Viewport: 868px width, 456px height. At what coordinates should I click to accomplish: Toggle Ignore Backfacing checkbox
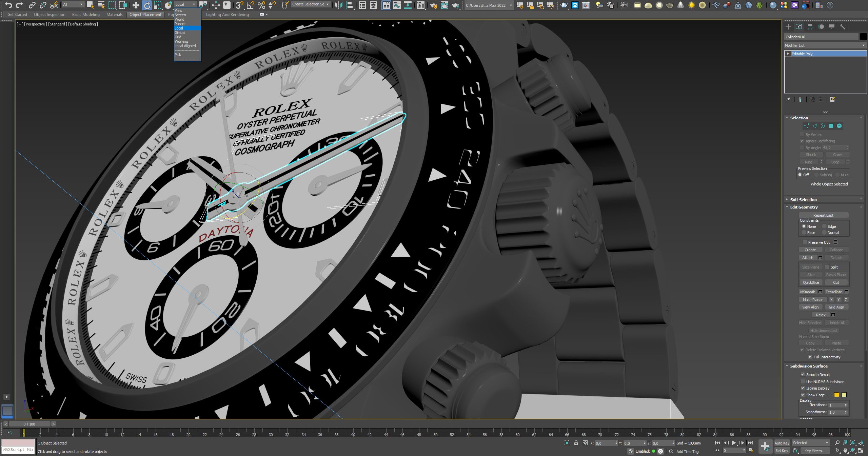pyautogui.click(x=802, y=141)
